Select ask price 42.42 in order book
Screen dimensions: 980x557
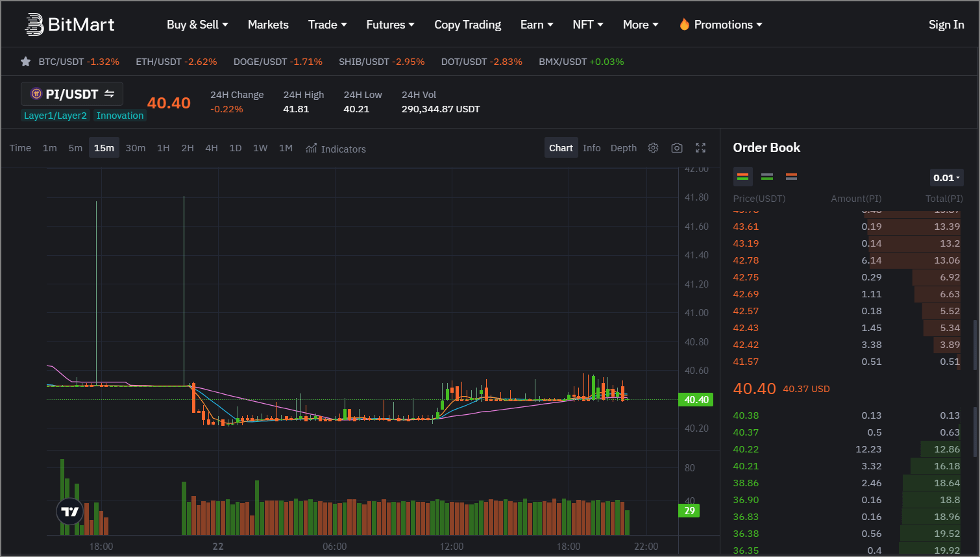pyautogui.click(x=746, y=345)
